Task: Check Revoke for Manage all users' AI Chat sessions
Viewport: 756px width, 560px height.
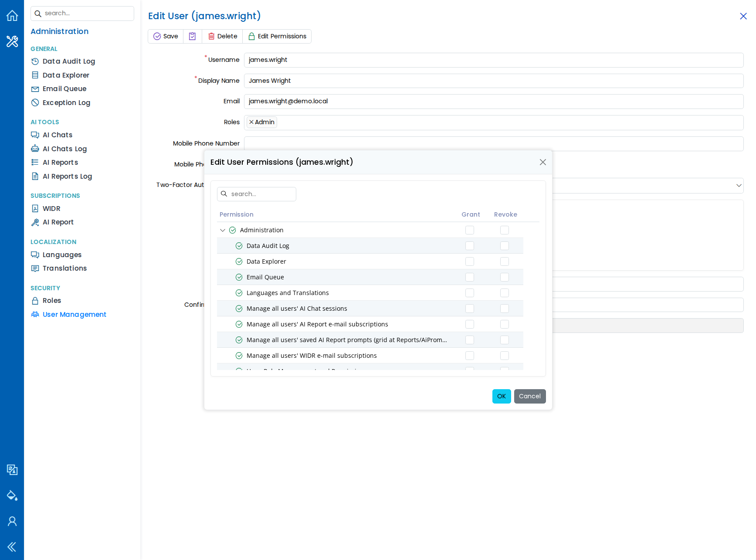Action: (x=505, y=309)
